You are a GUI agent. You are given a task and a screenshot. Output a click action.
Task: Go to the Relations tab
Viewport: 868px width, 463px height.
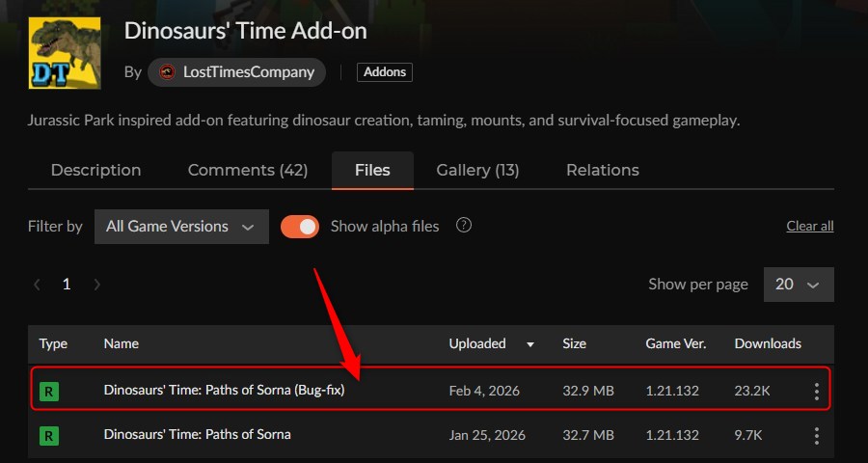[602, 170]
